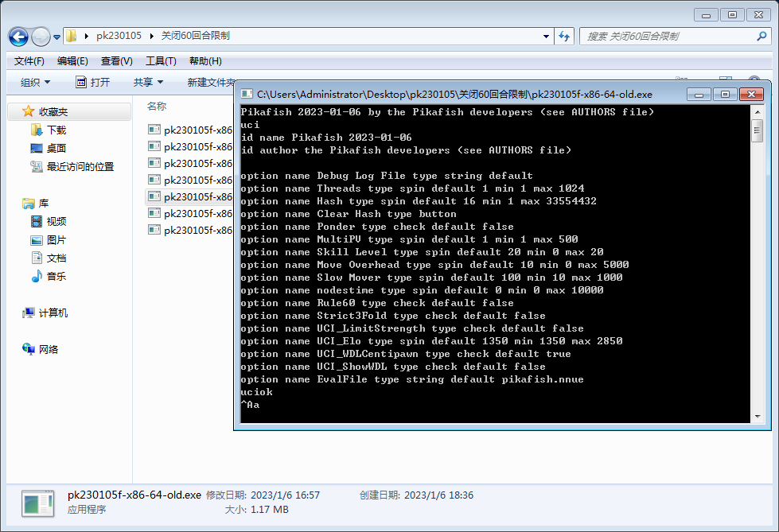Open the 组织 dropdown in toolbar

tap(35, 83)
